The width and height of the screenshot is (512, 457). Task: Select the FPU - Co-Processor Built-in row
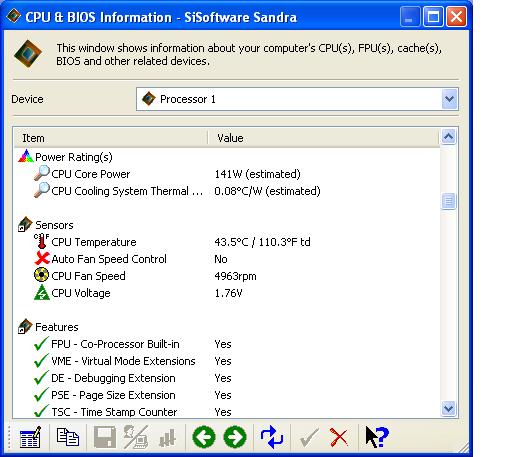coord(227,344)
